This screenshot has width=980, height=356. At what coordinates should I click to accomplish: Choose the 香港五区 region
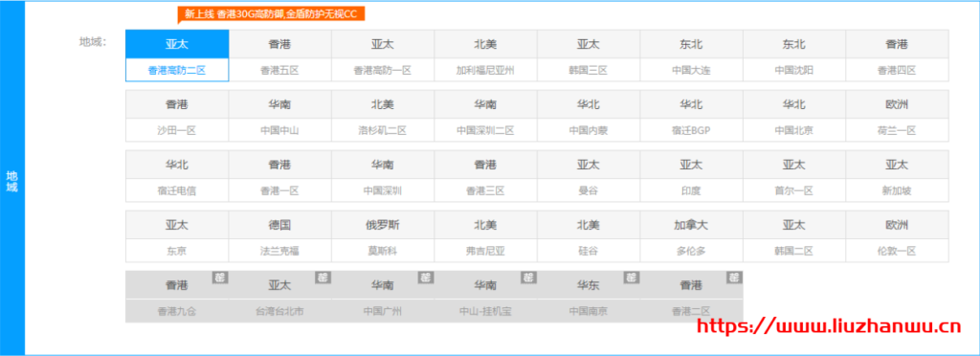(280, 56)
